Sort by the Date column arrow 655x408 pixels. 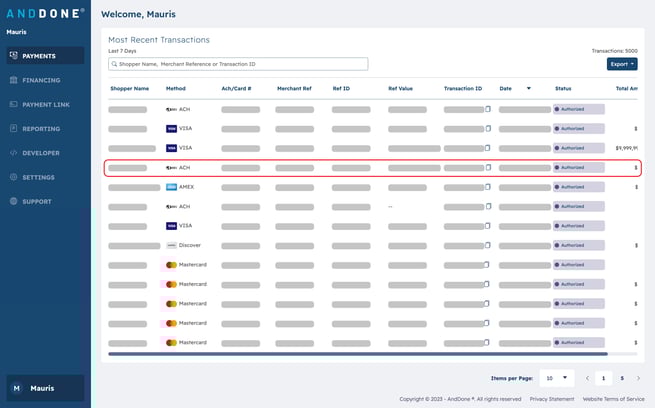(528, 88)
